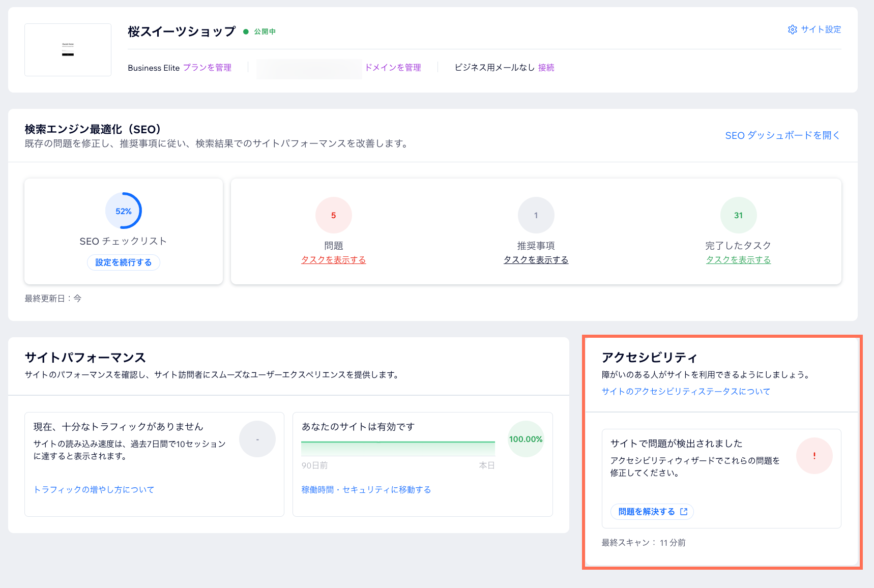Click the gray 推奨事項 circle showing 1

536,215
